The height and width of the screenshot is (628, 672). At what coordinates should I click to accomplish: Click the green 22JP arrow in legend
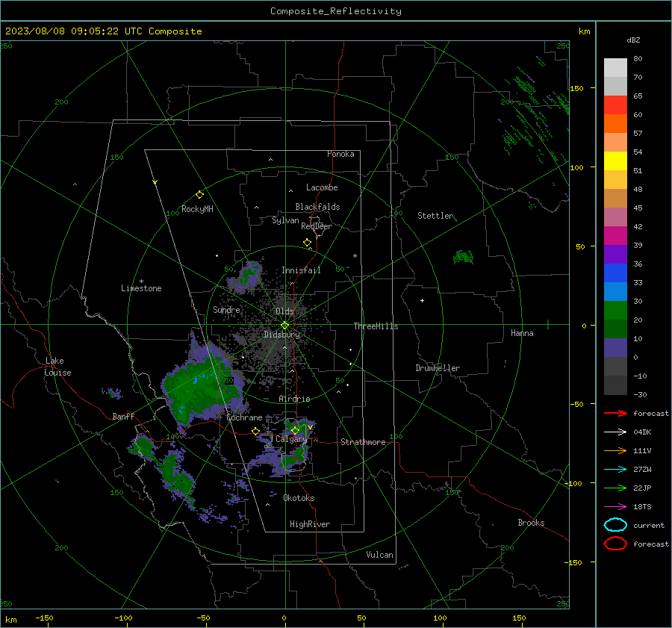point(615,488)
